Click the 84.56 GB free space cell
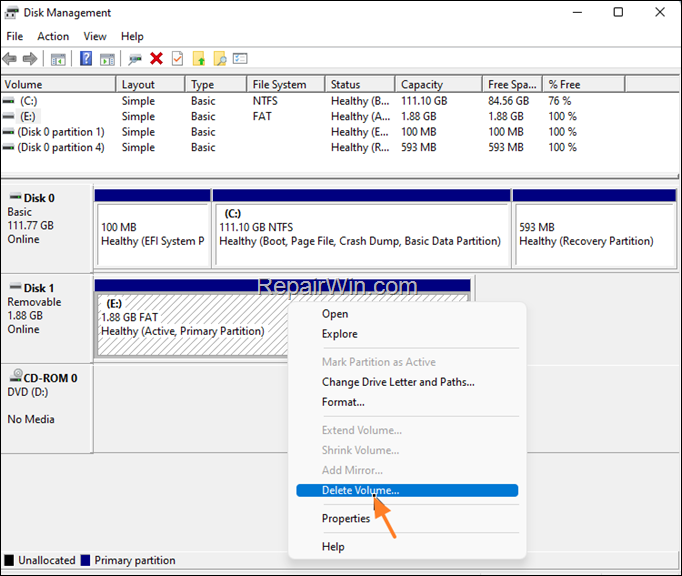Viewport: 682px width, 576px height. pyautogui.click(x=508, y=101)
